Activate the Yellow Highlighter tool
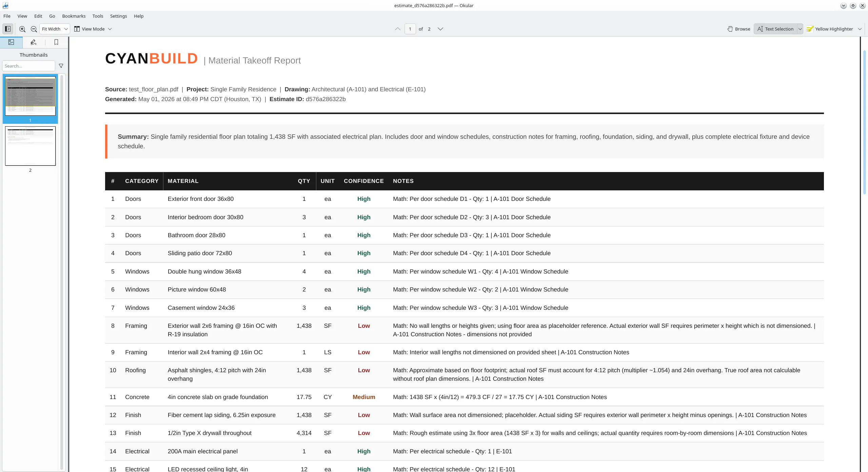 click(x=830, y=29)
